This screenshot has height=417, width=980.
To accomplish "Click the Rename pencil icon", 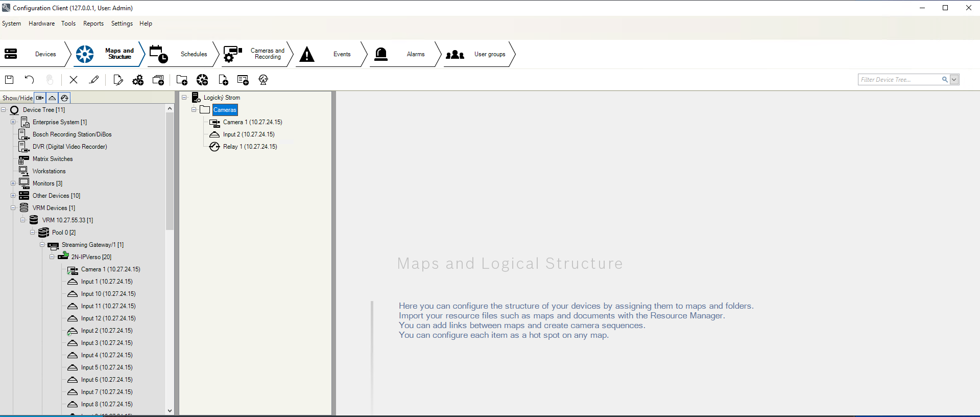I will (x=94, y=80).
